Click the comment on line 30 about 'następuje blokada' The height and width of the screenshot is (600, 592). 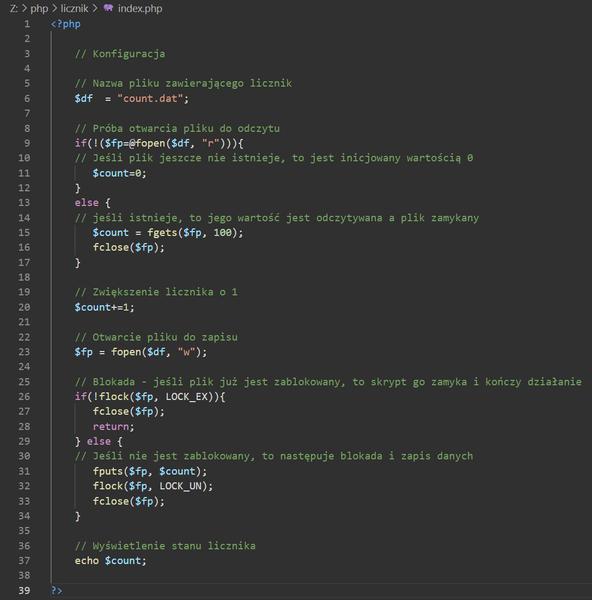click(x=274, y=456)
